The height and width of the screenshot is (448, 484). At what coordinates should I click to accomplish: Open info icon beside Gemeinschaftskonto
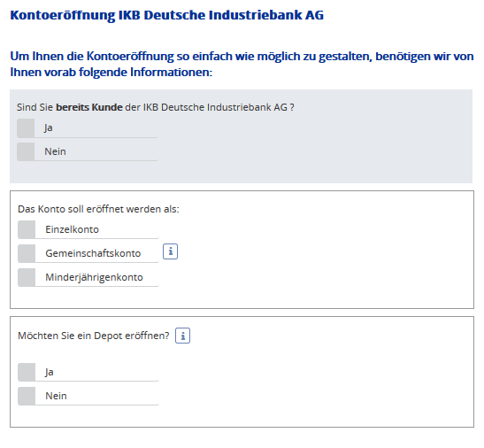(170, 251)
